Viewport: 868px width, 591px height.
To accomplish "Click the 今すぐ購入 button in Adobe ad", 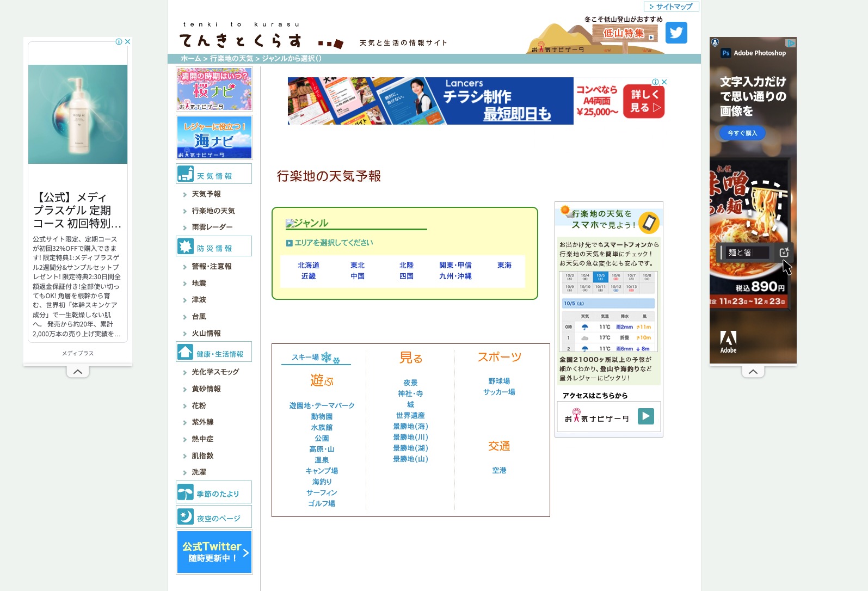I will pyautogui.click(x=742, y=133).
